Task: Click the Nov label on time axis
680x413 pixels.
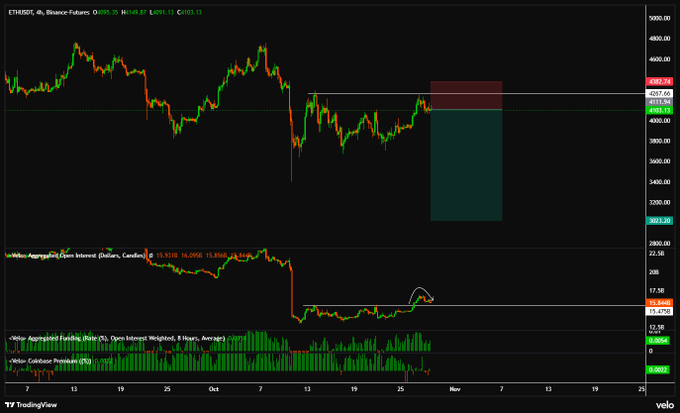Action: 454,389
